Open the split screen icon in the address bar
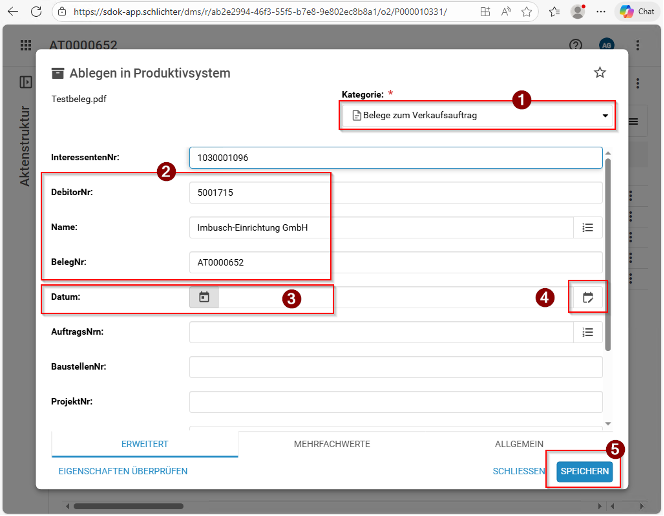The width and height of the screenshot is (664, 516). click(485, 12)
